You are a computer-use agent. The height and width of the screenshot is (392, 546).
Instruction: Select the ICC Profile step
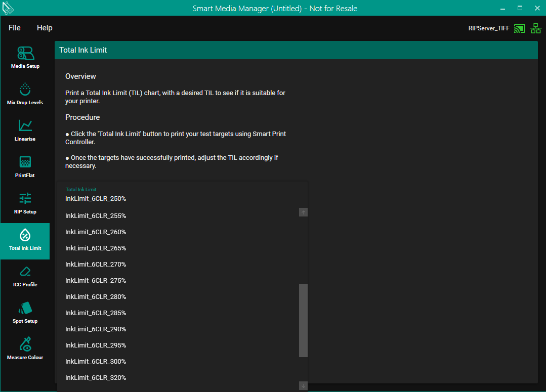[x=25, y=276]
